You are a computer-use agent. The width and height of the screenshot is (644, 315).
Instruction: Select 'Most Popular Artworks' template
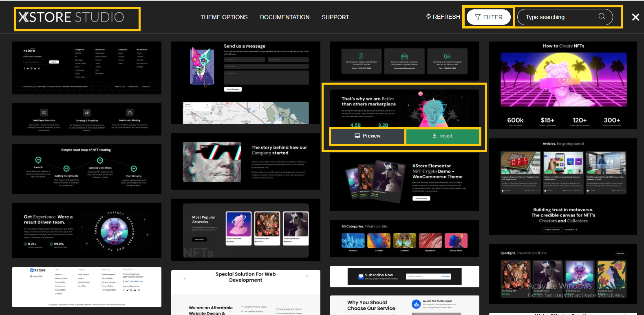pos(246,230)
